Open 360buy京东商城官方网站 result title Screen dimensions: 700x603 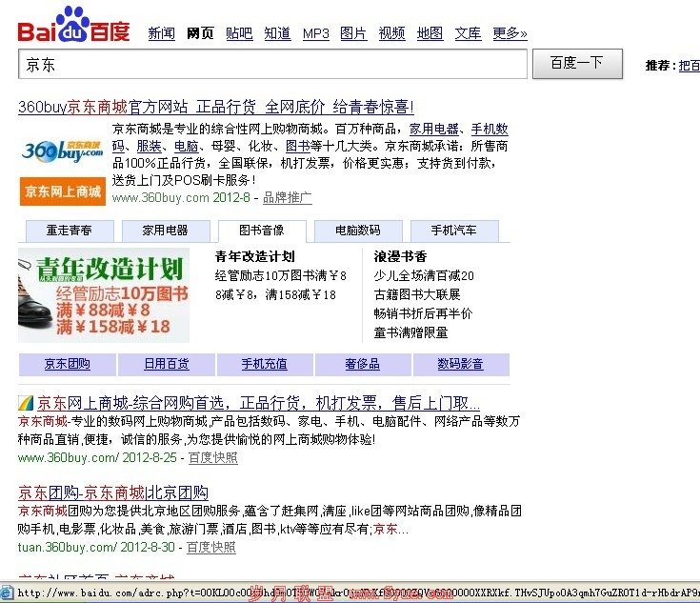(216, 108)
